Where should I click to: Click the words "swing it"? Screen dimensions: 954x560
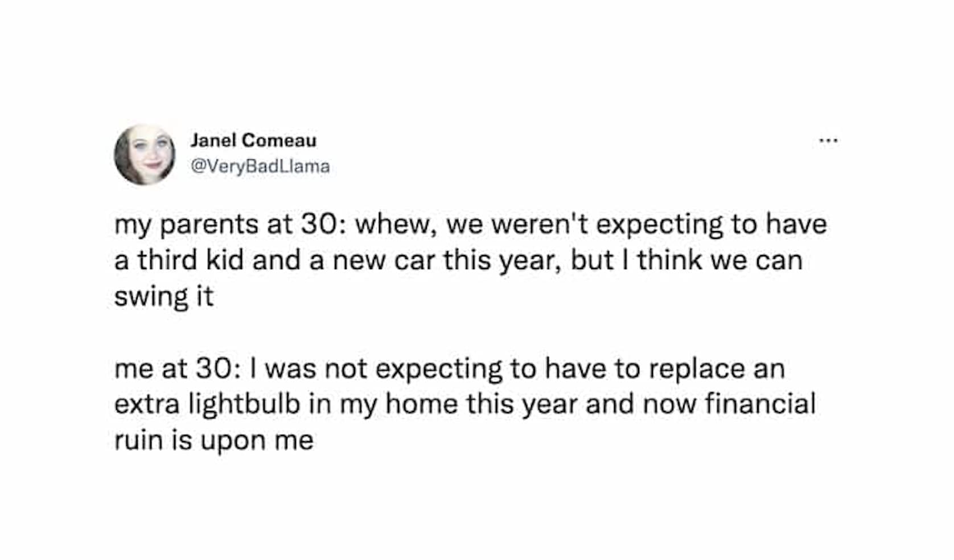(x=164, y=297)
